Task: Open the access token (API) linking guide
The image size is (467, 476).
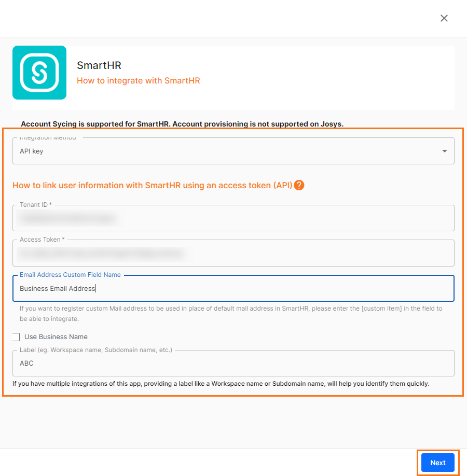Action: click(152, 185)
